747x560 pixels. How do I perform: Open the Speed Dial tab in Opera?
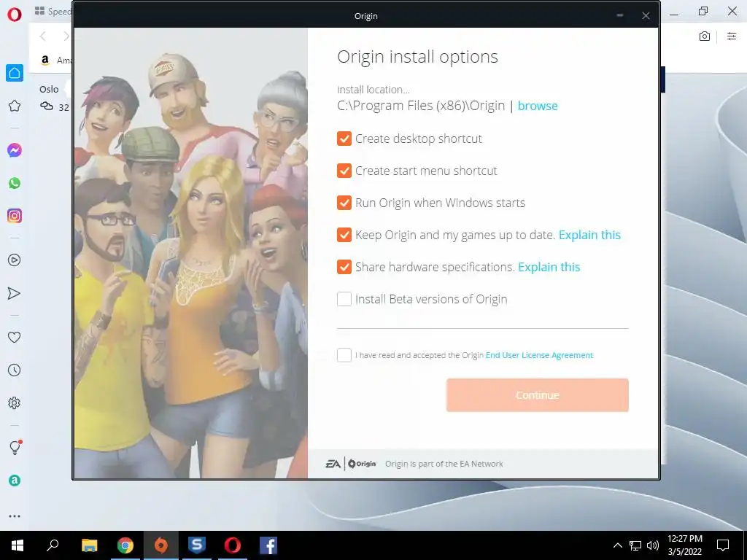(x=53, y=11)
